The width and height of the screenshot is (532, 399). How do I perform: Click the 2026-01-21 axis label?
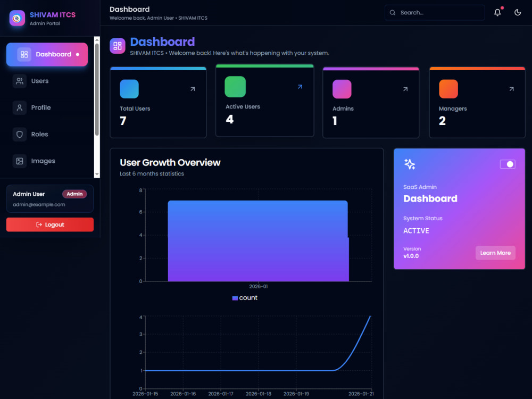(361, 394)
